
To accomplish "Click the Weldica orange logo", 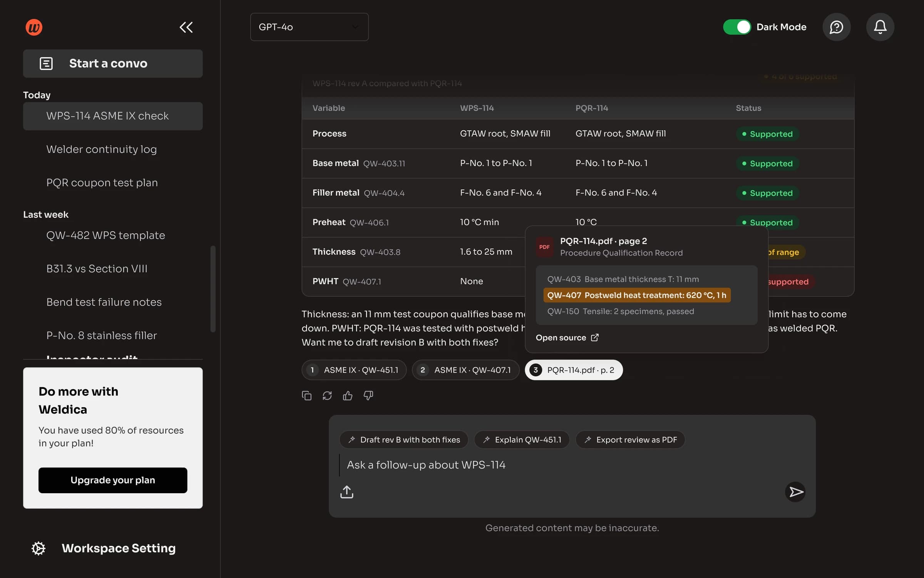I will (x=34, y=27).
